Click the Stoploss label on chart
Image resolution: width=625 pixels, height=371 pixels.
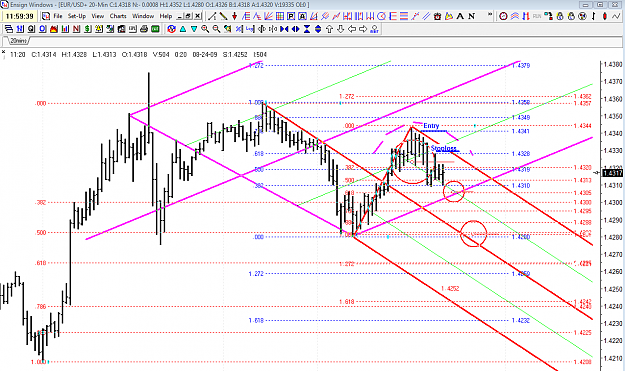[443, 148]
